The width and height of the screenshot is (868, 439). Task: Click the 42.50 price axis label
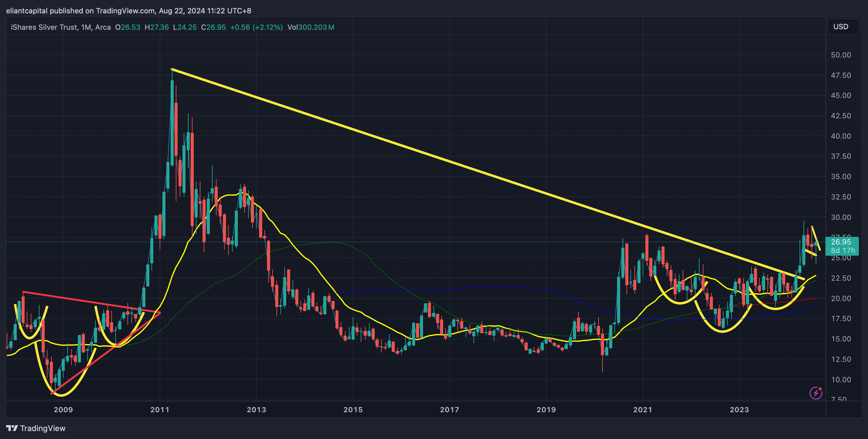[x=841, y=116]
